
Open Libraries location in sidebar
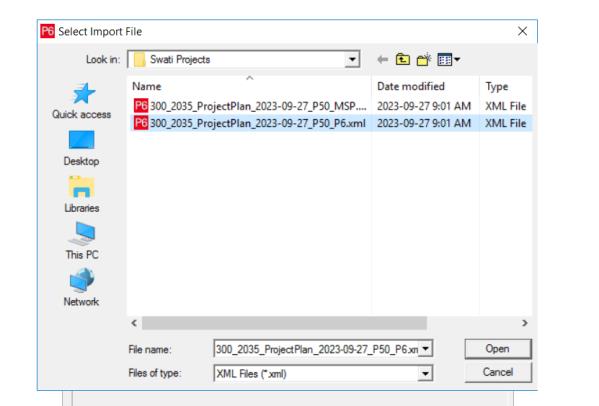coord(81,195)
